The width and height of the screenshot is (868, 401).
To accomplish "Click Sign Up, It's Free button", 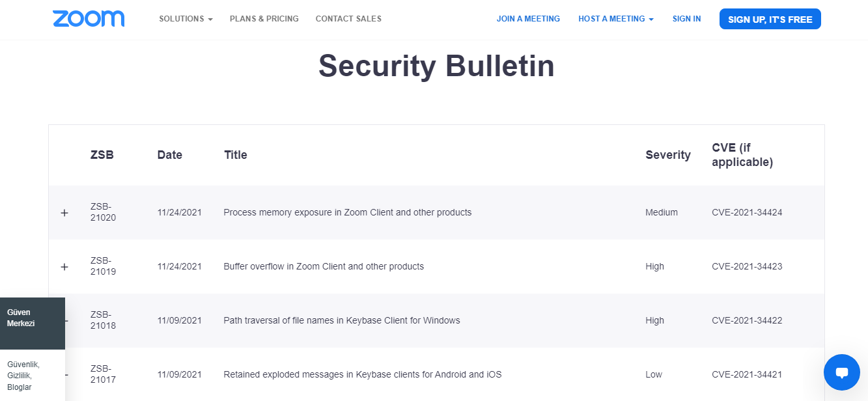I will pyautogui.click(x=770, y=19).
